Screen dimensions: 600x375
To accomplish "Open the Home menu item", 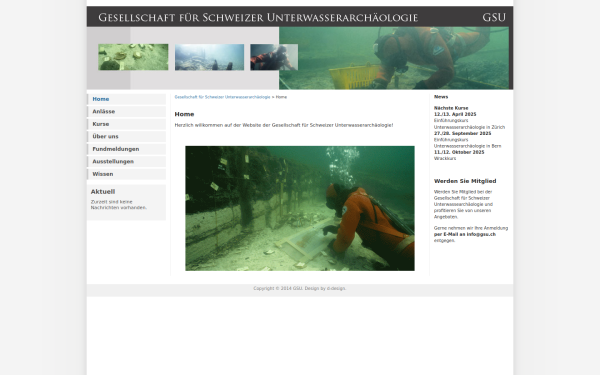I will [x=127, y=99].
